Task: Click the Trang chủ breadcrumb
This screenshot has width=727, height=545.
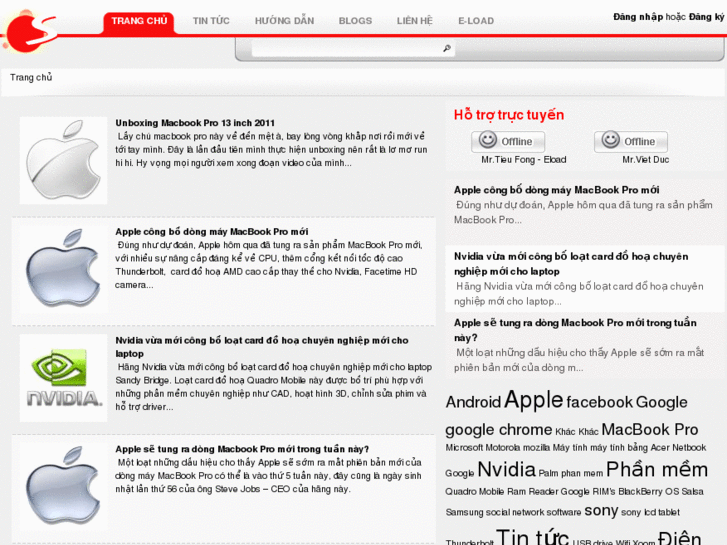Action: point(31,77)
